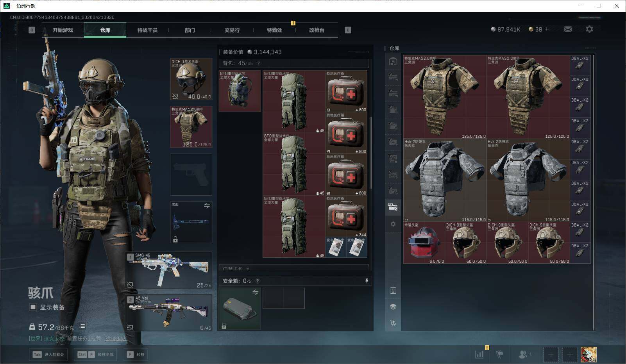The width and height of the screenshot is (626, 364).
Task: Click the weight detail list icon
Action: [82, 326]
